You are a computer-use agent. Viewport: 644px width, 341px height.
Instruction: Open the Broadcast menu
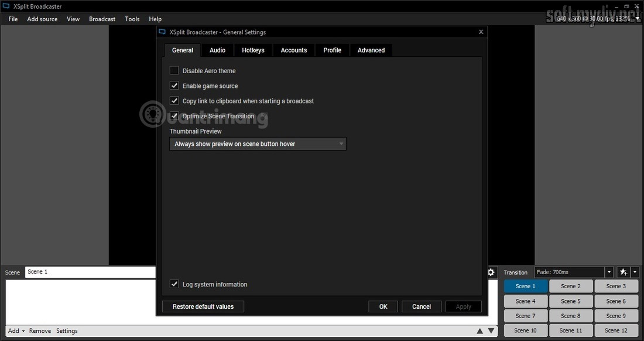102,19
